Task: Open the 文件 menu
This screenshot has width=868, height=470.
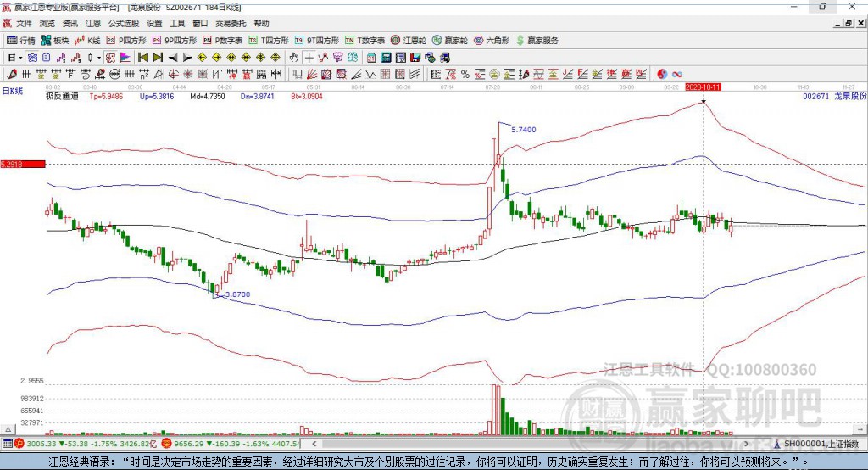Action: click(x=24, y=23)
